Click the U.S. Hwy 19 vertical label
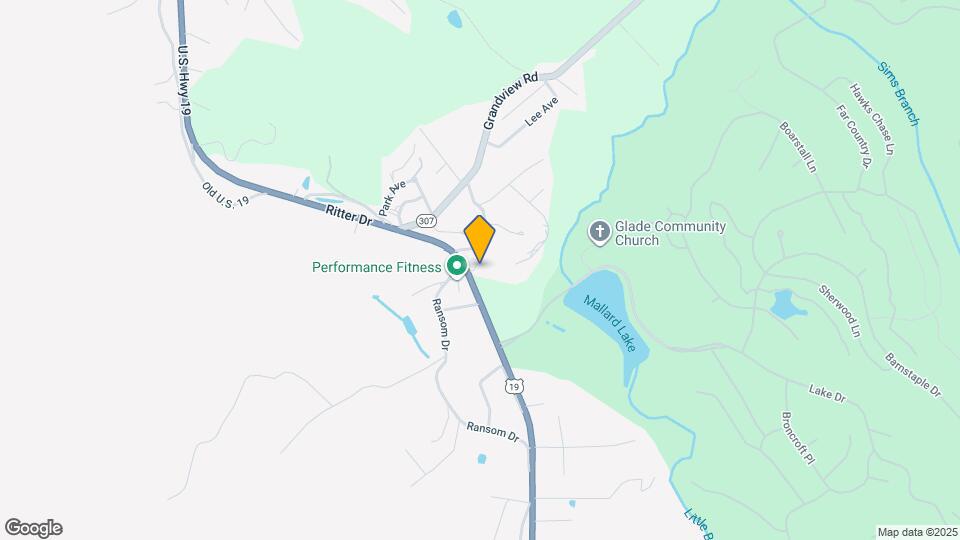The image size is (960, 540). tap(184, 80)
